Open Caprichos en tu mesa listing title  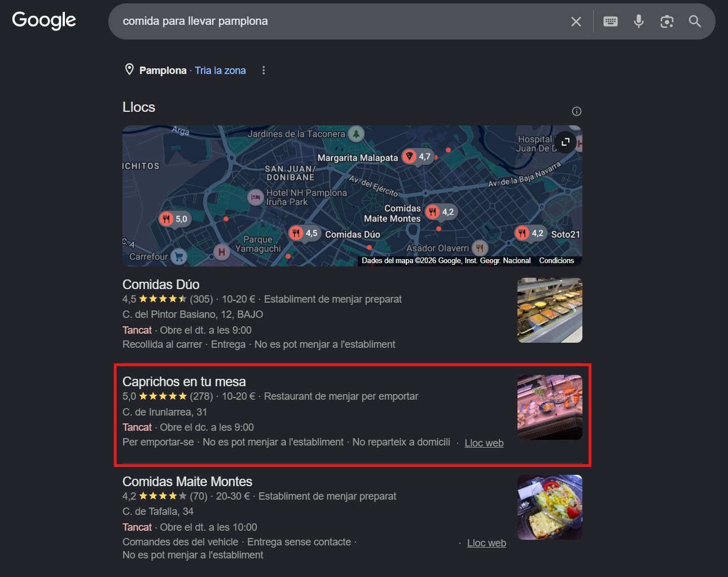point(184,382)
